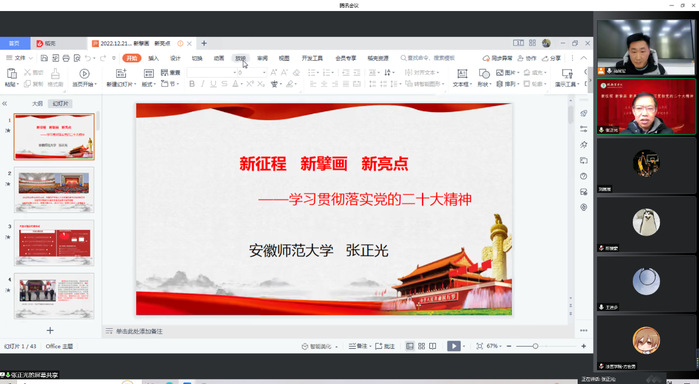
Task: Toggle underline formatting
Action: pyautogui.click(x=214, y=84)
